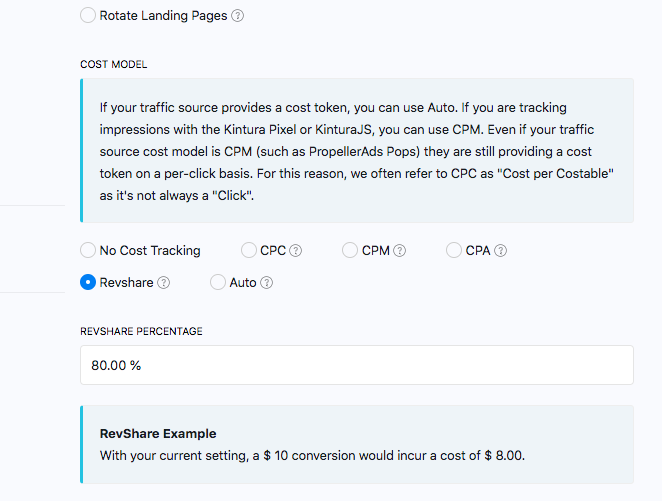This screenshot has width=662, height=501.
Task: Choose the No Cost Tracking option
Action: pyautogui.click(x=88, y=251)
